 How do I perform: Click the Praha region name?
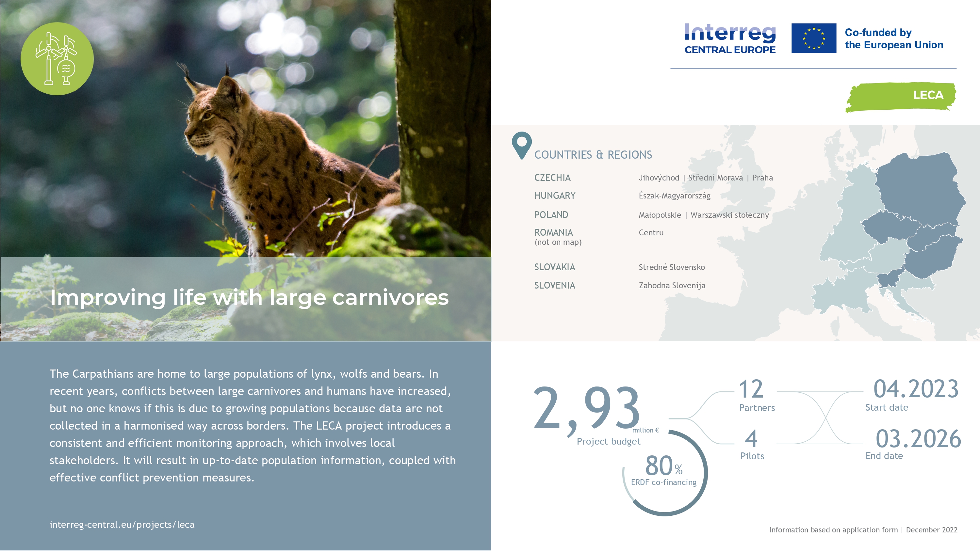click(x=762, y=178)
